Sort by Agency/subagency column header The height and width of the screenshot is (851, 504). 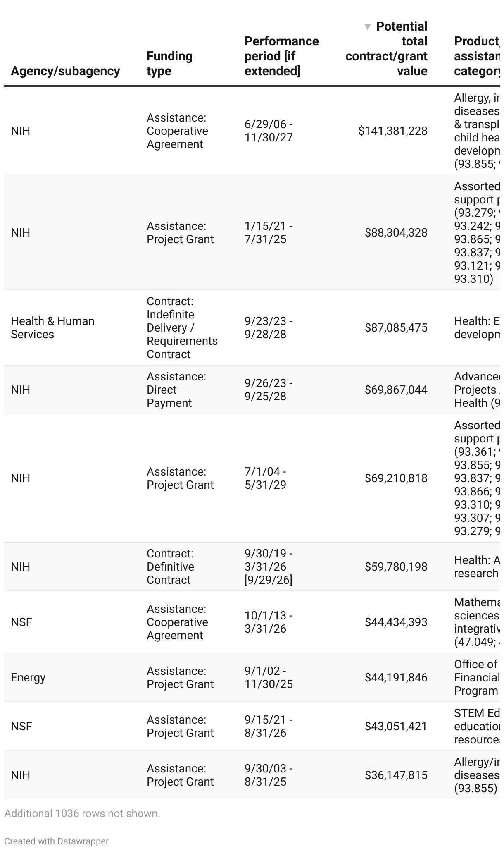click(x=65, y=71)
